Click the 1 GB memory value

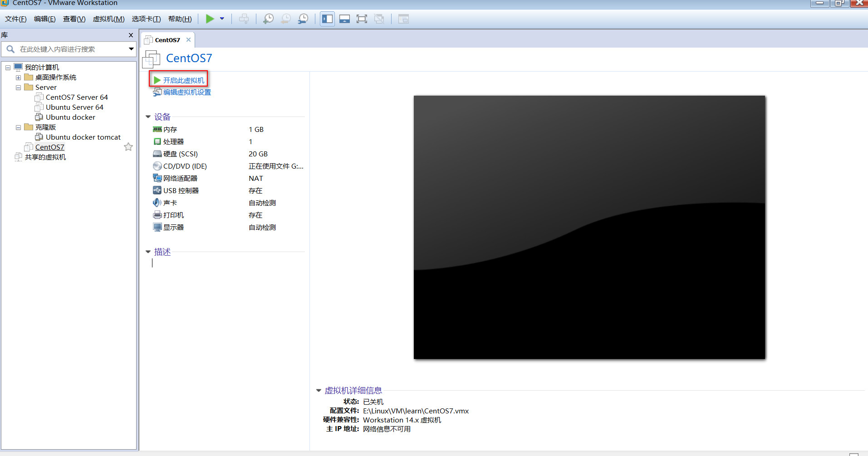256,129
